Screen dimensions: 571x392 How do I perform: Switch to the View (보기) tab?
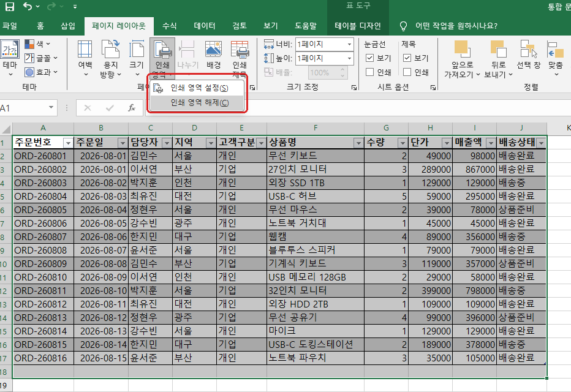pyautogui.click(x=271, y=26)
